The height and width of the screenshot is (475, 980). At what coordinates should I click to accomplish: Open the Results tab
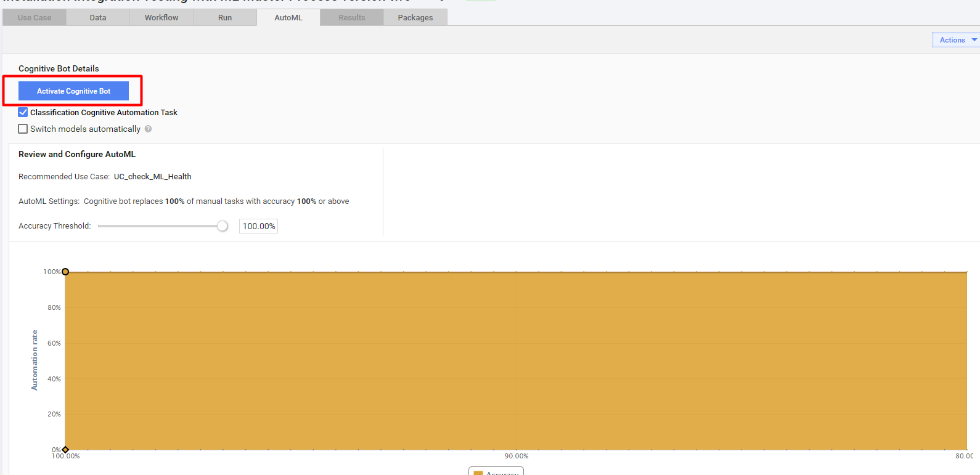(x=352, y=18)
